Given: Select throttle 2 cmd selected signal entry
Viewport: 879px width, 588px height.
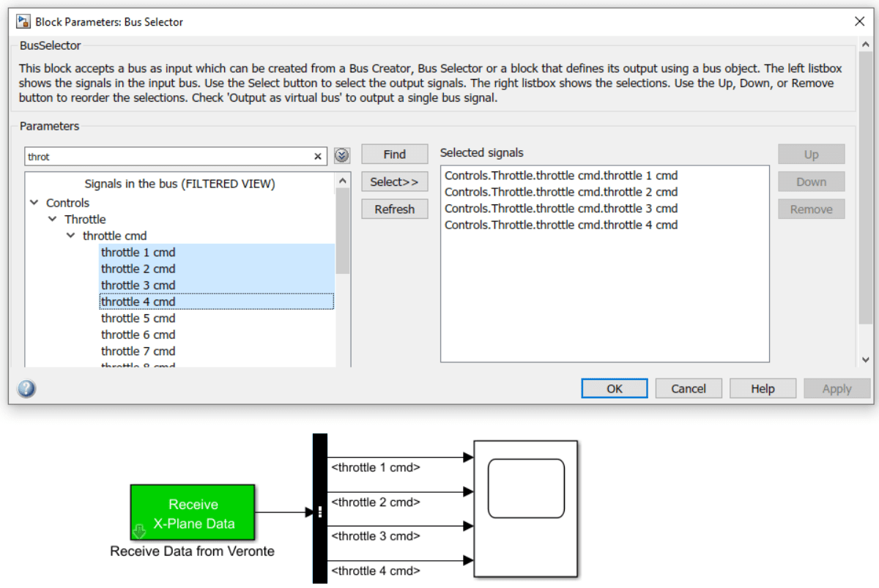Looking at the screenshot, I should click(561, 192).
